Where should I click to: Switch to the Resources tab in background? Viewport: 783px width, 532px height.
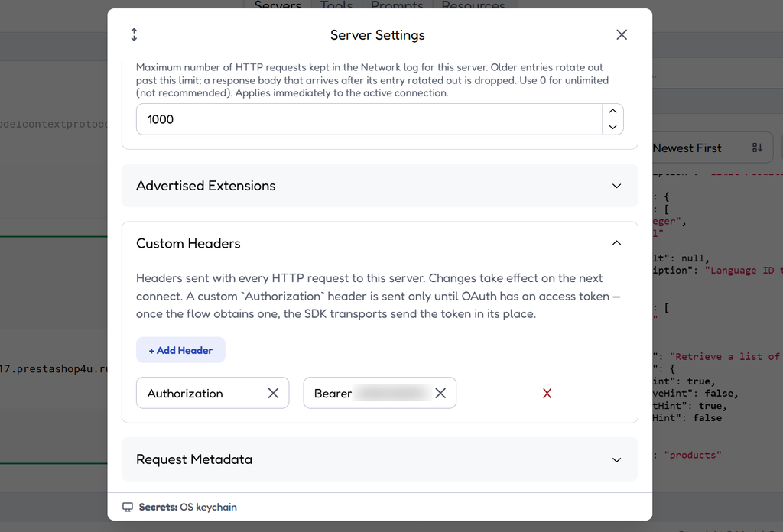(473, 5)
